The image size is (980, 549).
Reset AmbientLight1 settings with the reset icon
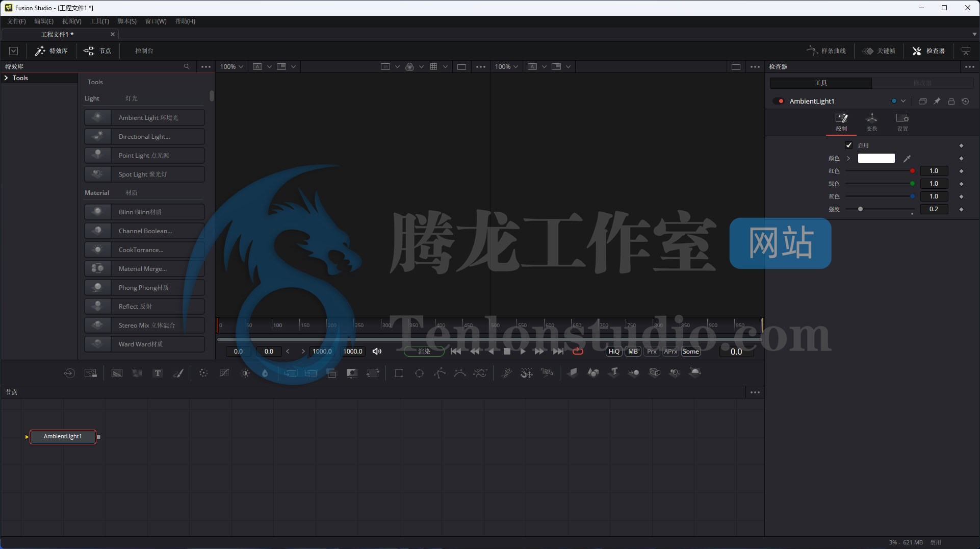click(x=965, y=101)
